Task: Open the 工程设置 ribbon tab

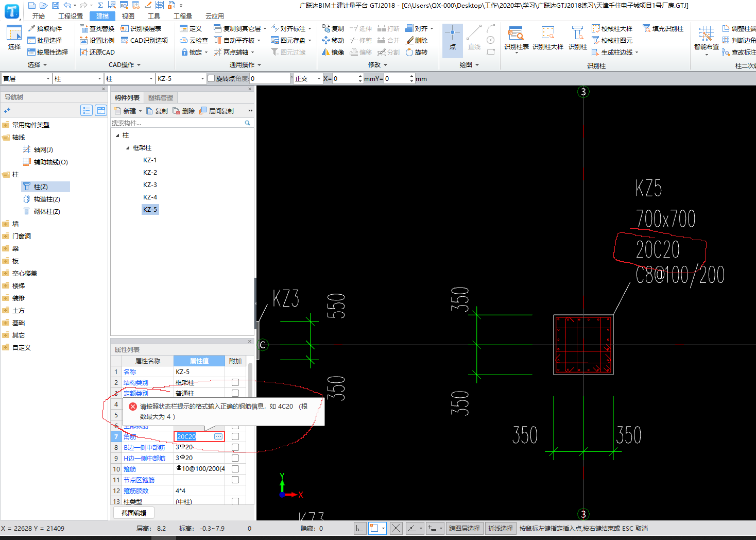Action: tap(71, 16)
